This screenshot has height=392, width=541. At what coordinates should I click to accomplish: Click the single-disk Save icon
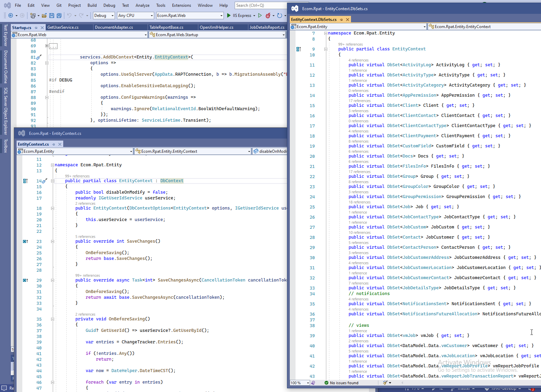tap(52, 16)
